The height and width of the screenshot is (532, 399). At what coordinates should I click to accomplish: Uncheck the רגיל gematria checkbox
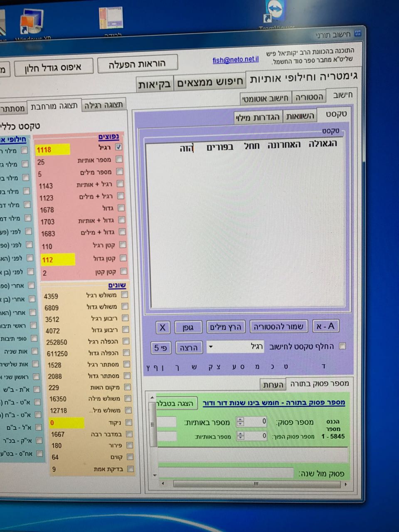coord(119,147)
